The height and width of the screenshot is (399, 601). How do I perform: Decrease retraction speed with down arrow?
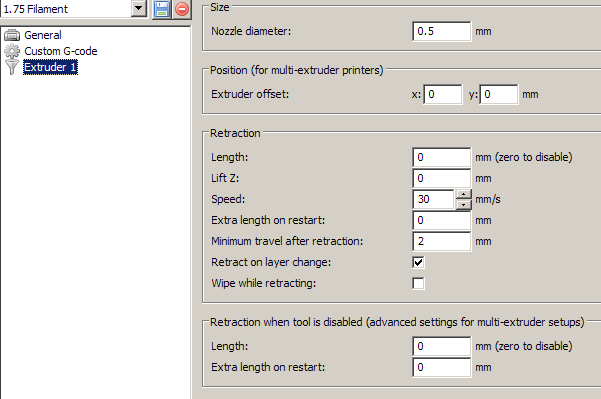point(463,205)
